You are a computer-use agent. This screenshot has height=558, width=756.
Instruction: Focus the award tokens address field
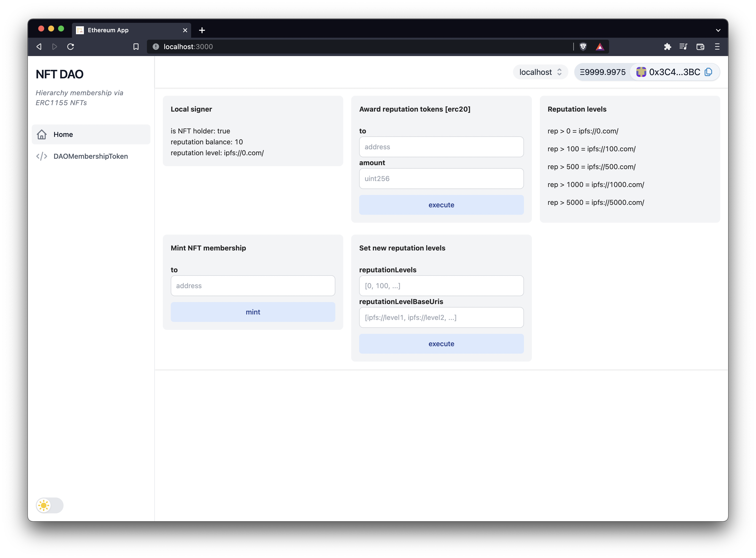click(x=441, y=147)
